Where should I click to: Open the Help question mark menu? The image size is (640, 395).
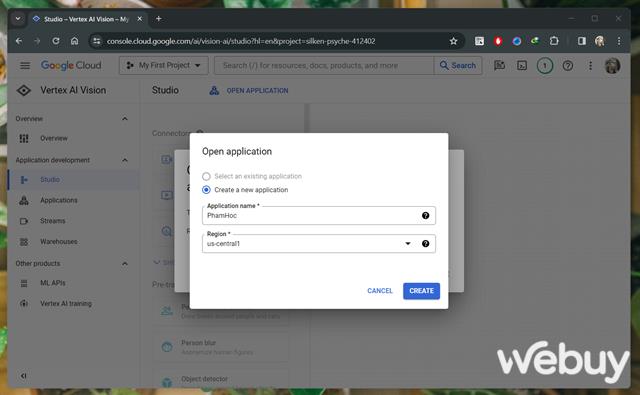pyautogui.click(x=567, y=65)
